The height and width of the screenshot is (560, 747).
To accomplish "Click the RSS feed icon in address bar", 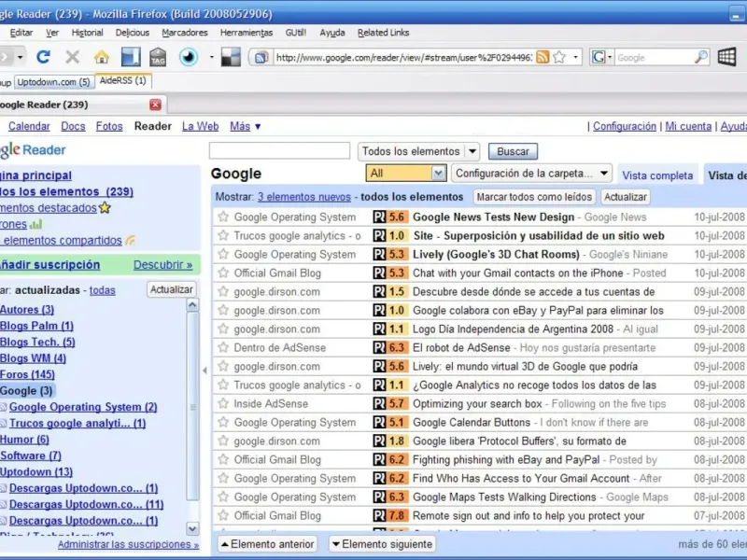I will 543,57.
